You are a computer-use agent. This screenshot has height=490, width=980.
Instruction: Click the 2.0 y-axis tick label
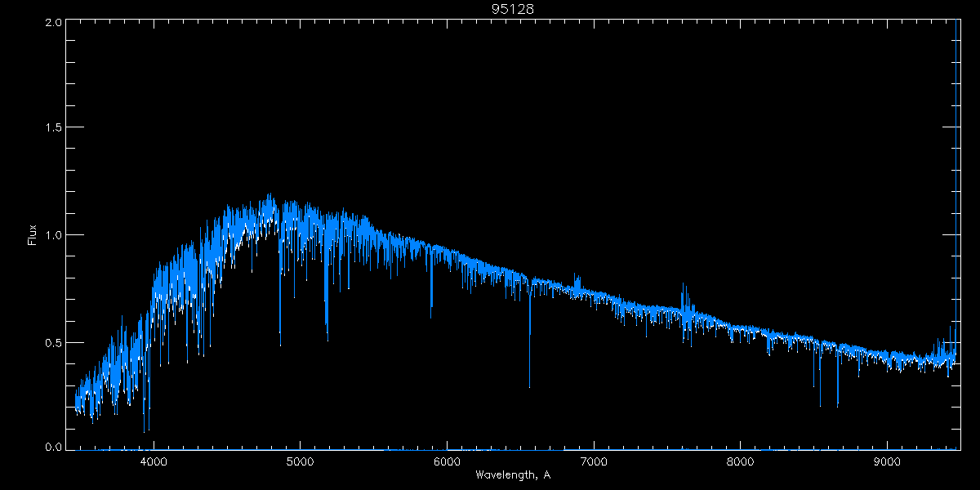(x=54, y=23)
